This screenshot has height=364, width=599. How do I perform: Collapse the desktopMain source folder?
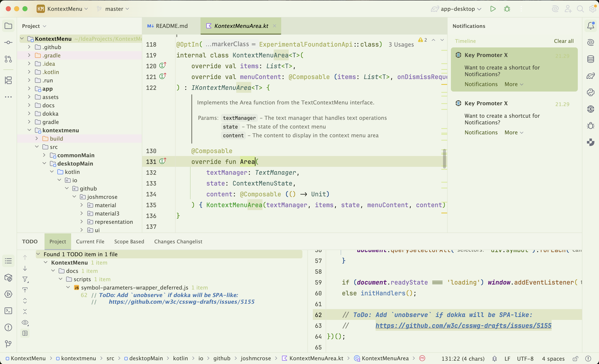[44, 163]
